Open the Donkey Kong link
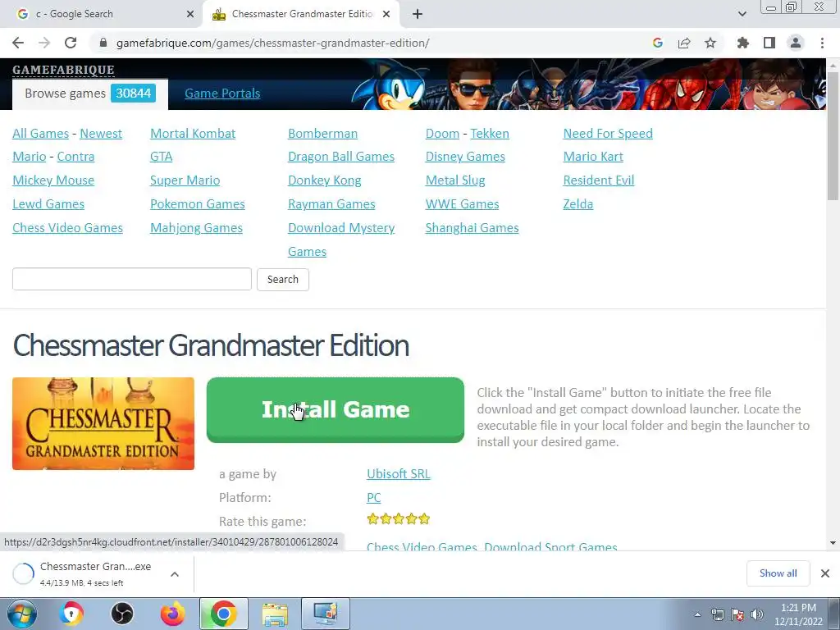The height and width of the screenshot is (630, 840). (325, 180)
